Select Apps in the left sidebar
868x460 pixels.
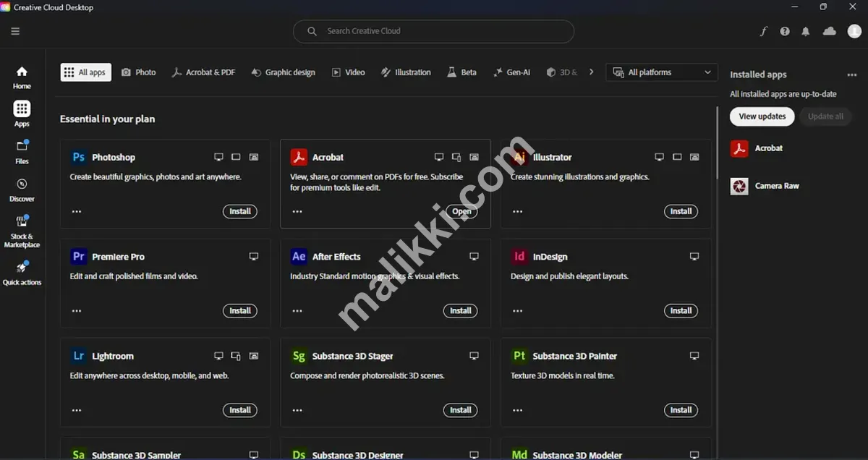[22, 114]
